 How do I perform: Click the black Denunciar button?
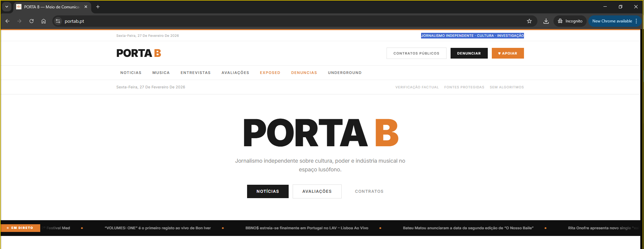[x=469, y=53]
